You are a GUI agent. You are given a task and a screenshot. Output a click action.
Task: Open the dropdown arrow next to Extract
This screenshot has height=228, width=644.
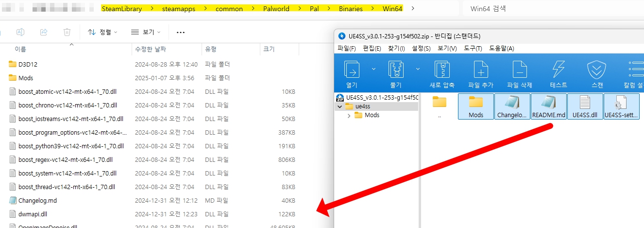point(418,69)
